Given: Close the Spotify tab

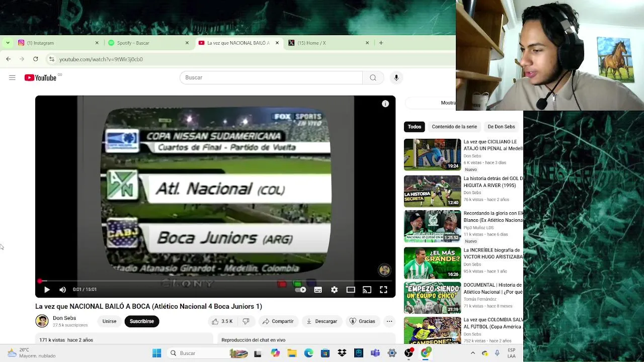Looking at the screenshot, I should point(187,43).
